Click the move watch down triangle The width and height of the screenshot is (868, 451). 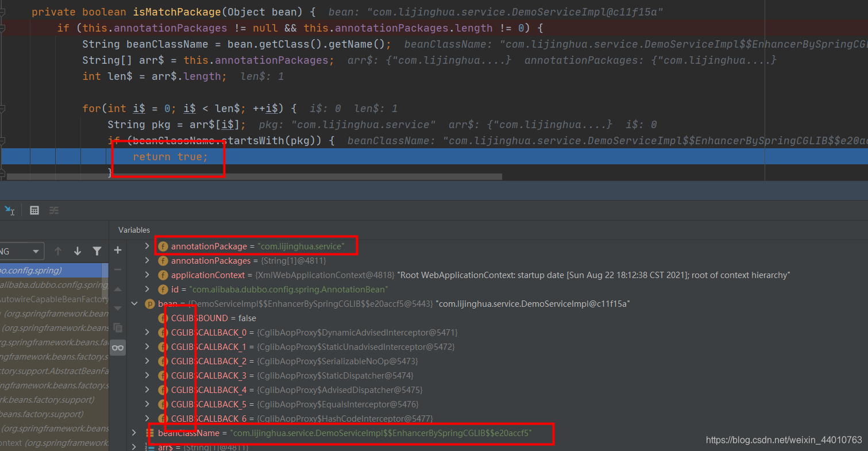pyautogui.click(x=118, y=309)
